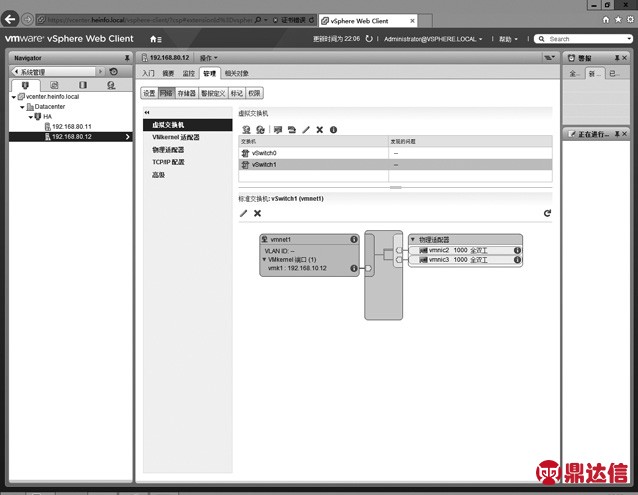Click browser back arrow button

click(x=10, y=19)
